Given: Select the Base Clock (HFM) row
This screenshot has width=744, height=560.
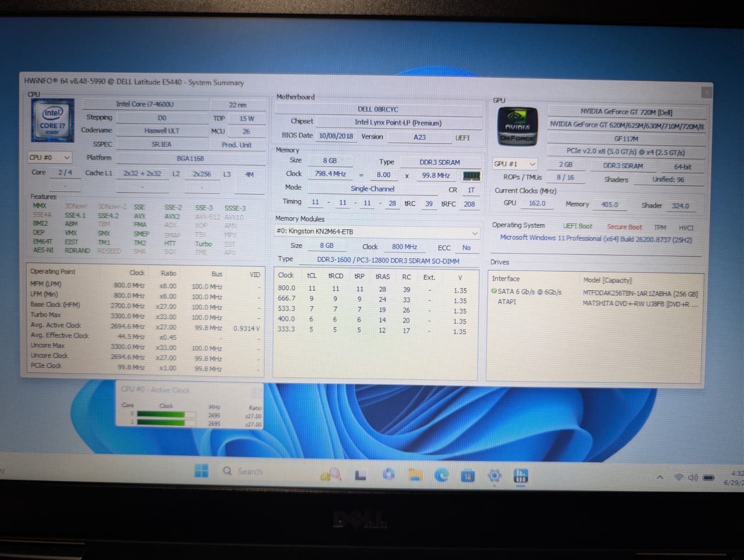Looking at the screenshot, I should click(x=145, y=306).
